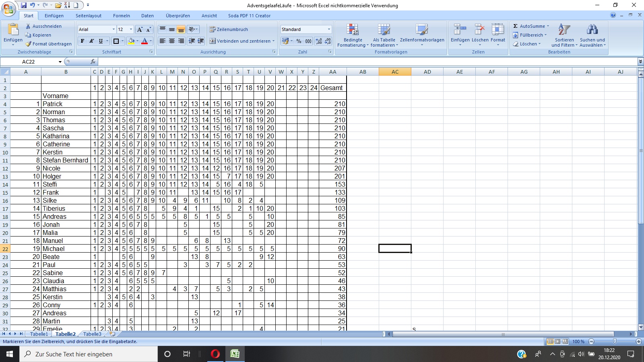Switch to sheet Tabelle3
The image size is (644, 362).
point(92,334)
